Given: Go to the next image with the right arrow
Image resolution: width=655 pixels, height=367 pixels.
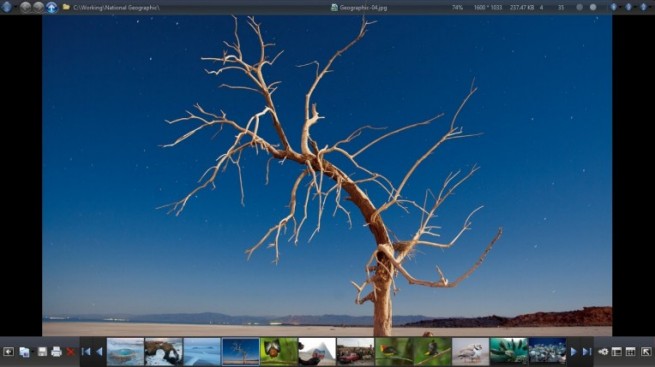Looking at the screenshot, I should pos(574,352).
